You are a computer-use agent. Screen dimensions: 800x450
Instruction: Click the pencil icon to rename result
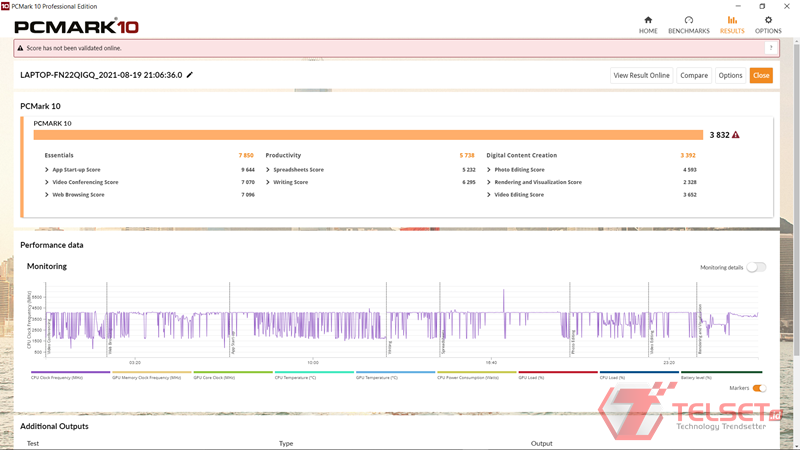[190, 75]
